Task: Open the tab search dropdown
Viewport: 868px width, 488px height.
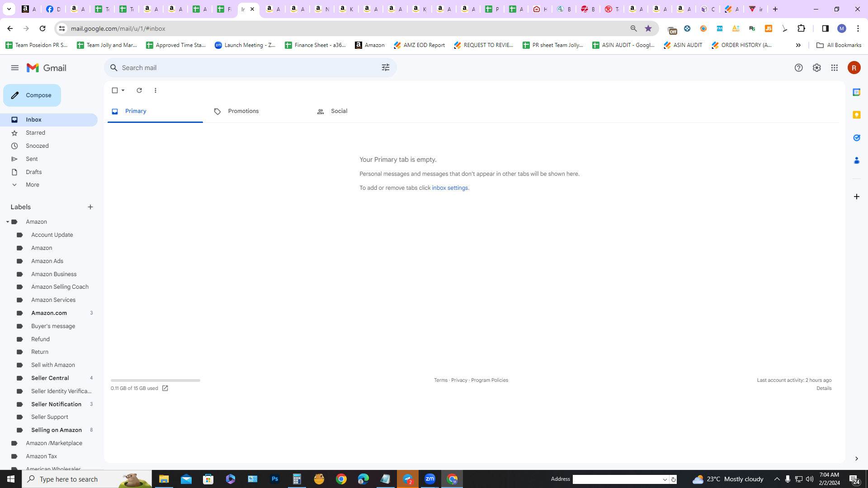Action: tap(9, 9)
